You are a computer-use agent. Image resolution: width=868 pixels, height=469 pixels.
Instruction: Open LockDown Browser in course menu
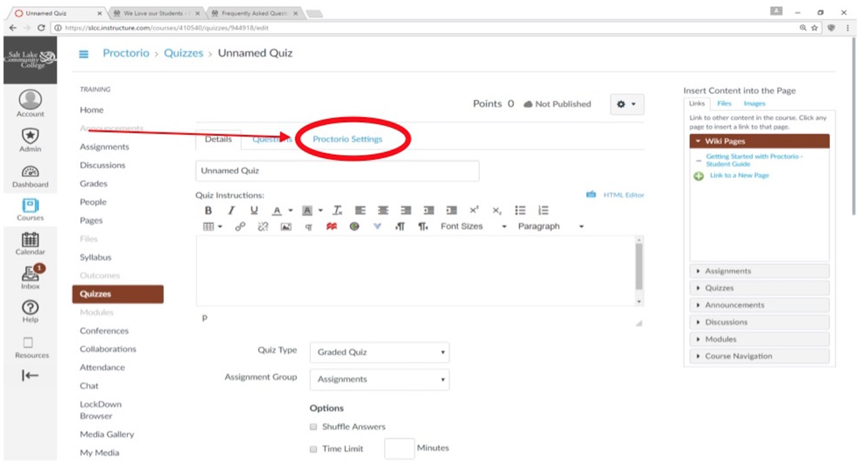pos(100,410)
